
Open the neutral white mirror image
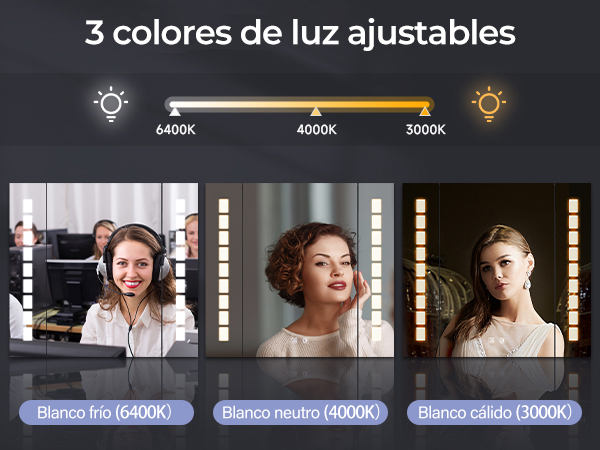[x=300, y=270]
